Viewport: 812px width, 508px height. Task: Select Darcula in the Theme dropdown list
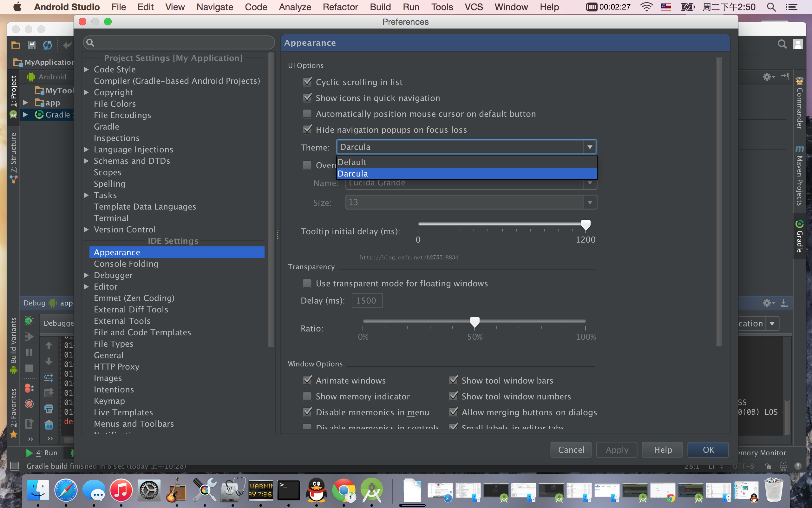tap(467, 173)
